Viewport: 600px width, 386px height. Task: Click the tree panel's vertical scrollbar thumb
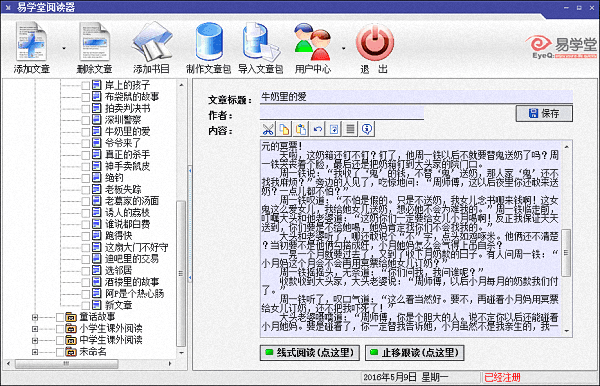[181, 273]
